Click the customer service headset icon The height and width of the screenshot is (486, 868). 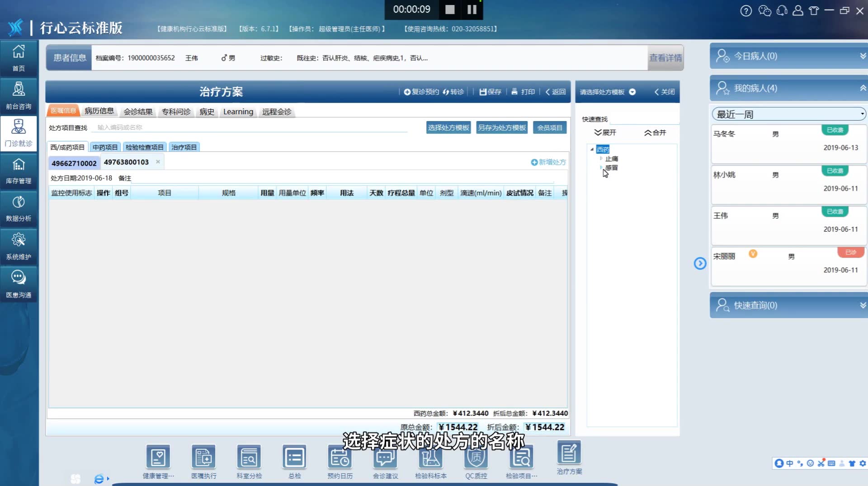tap(782, 11)
